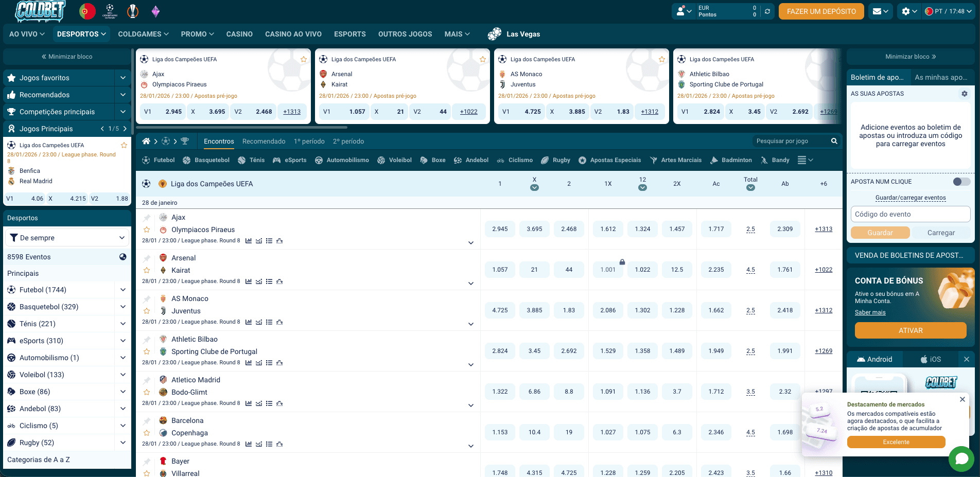Open the PROMO menu
Image resolution: width=980 pixels, height=477 pixels.
(x=198, y=34)
